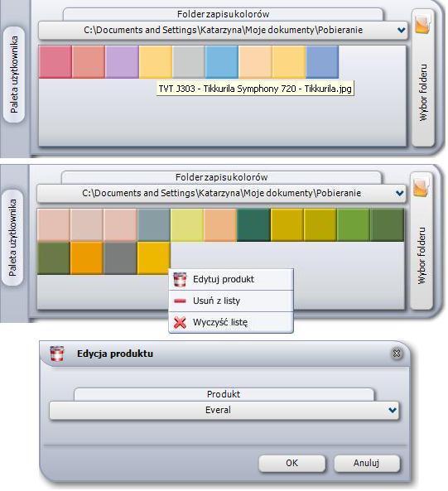Select the golden yellow swatch beside context menu

(x=154, y=258)
